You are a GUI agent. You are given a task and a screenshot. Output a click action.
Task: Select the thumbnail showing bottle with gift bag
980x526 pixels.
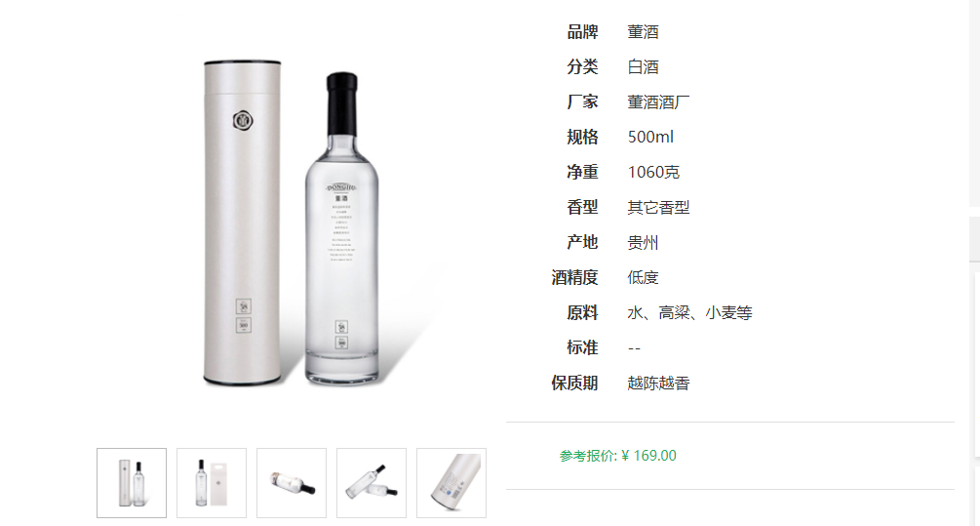pyautogui.click(x=212, y=483)
